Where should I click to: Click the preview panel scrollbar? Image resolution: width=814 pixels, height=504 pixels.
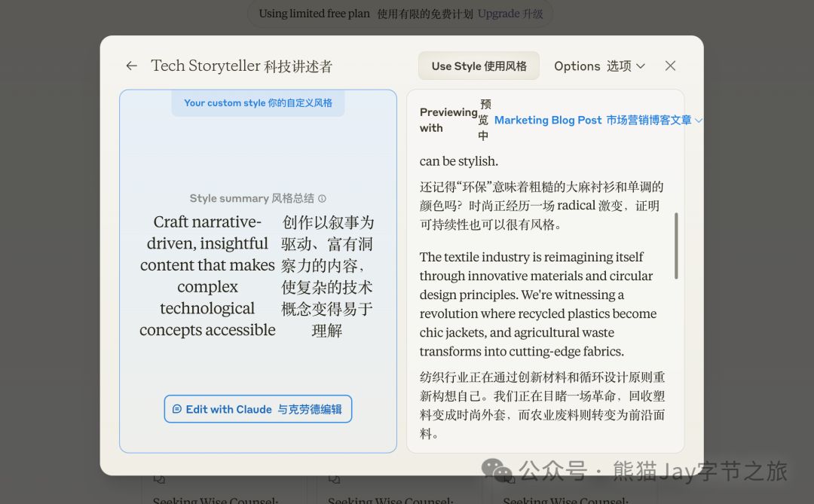[676, 246]
